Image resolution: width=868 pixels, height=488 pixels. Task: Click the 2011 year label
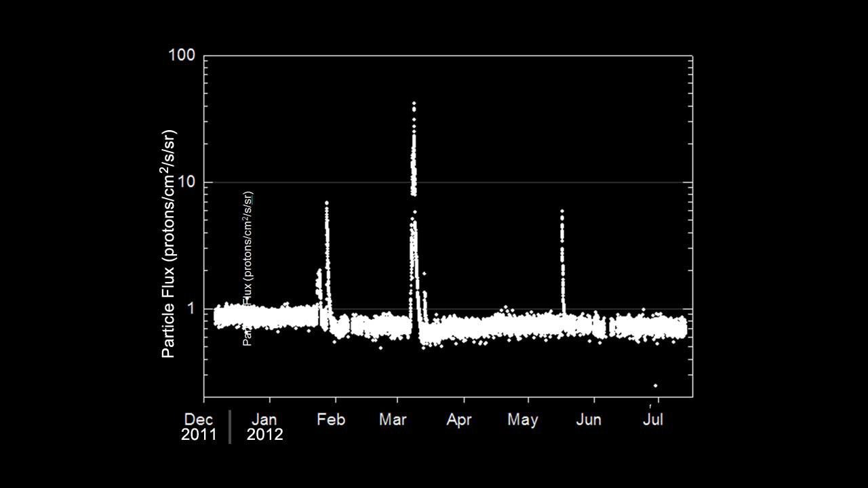(199, 435)
